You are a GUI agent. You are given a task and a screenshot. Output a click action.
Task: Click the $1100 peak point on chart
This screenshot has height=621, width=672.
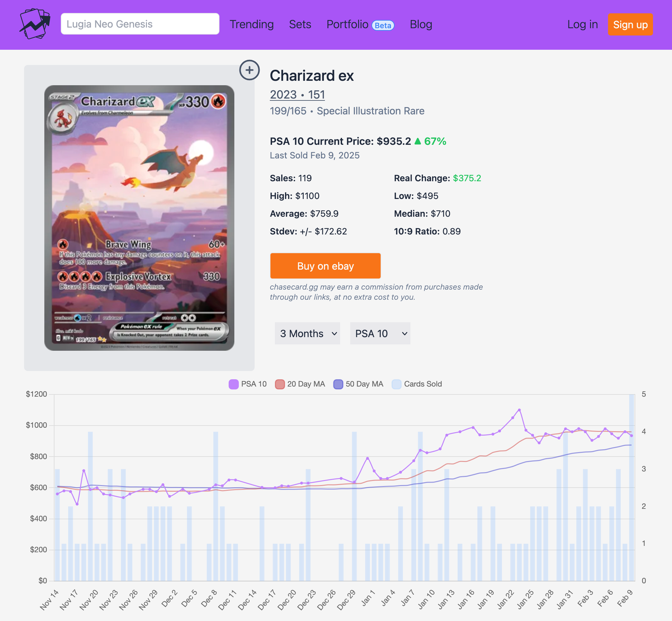(x=519, y=410)
